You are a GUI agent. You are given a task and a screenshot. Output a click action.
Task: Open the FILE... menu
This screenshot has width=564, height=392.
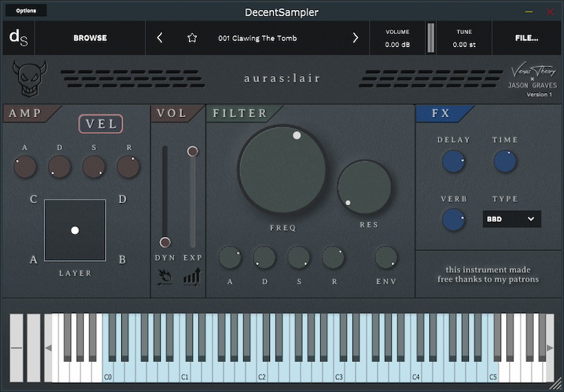click(x=527, y=38)
